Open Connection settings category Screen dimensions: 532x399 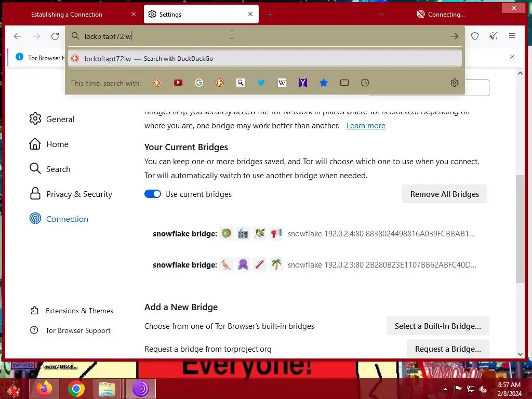coord(59,219)
